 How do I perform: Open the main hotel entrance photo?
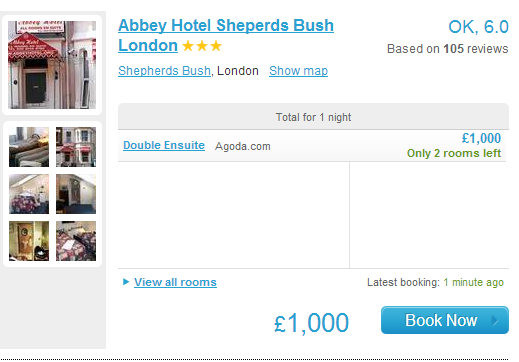pos(52,65)
